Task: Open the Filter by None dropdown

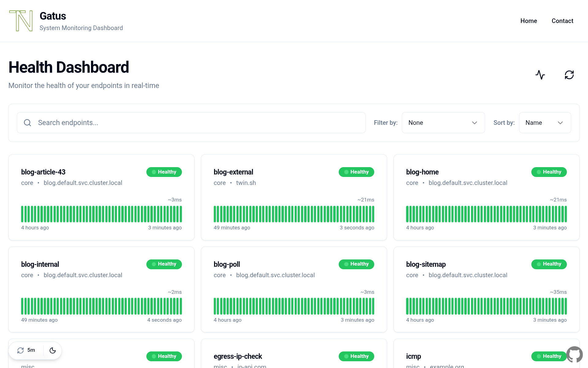Action: (443, 123)
